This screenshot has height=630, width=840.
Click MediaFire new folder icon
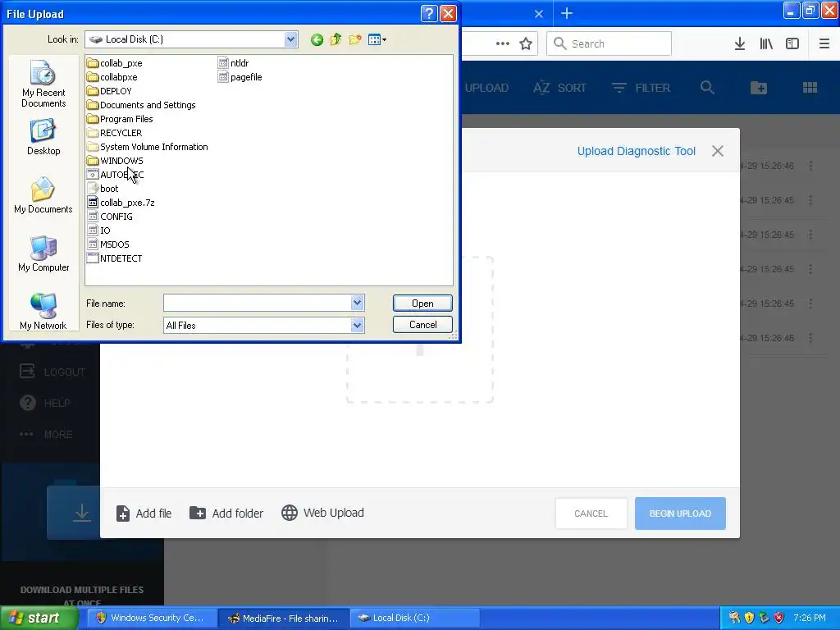[759, 88]
